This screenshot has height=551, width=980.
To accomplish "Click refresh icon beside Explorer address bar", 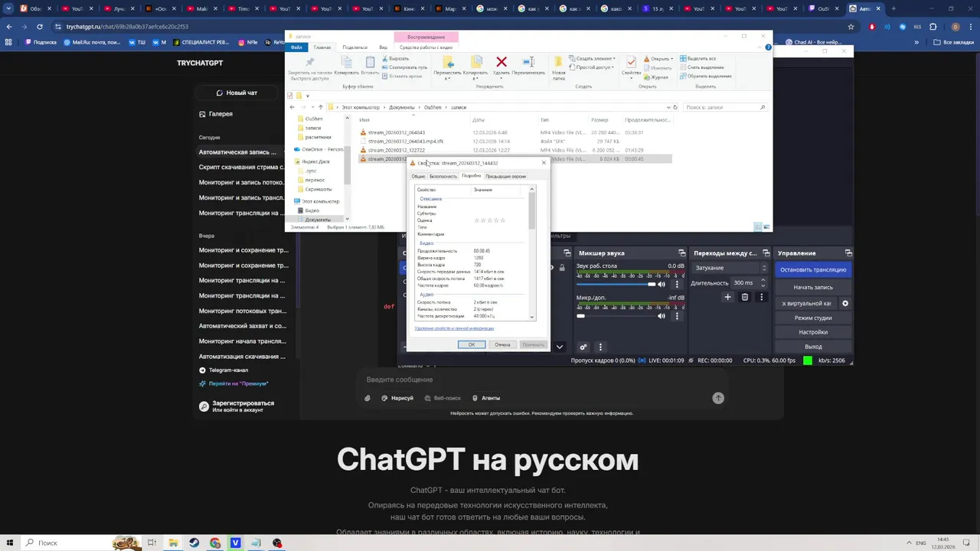I will click(675, 107).
